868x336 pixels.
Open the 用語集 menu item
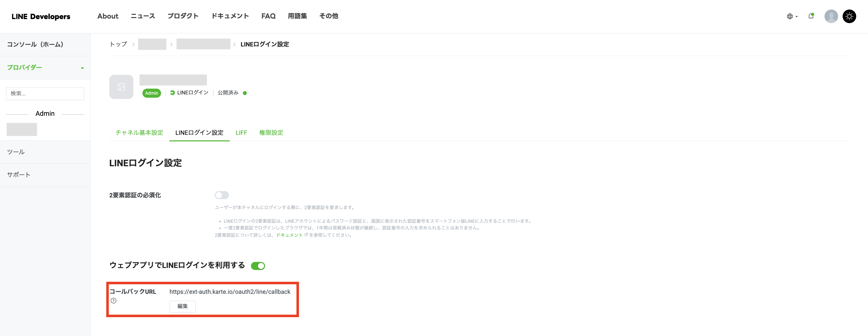point(297,16)
